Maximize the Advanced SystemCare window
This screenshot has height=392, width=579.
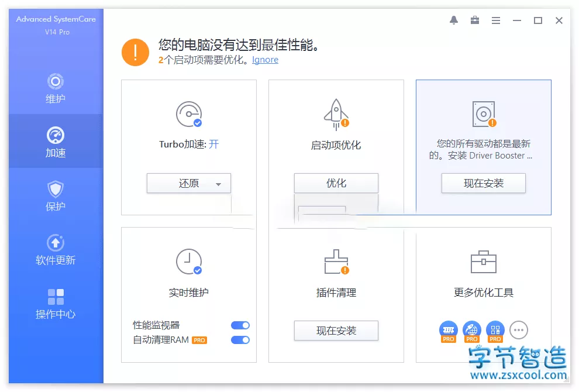click(x=538, y=20)
